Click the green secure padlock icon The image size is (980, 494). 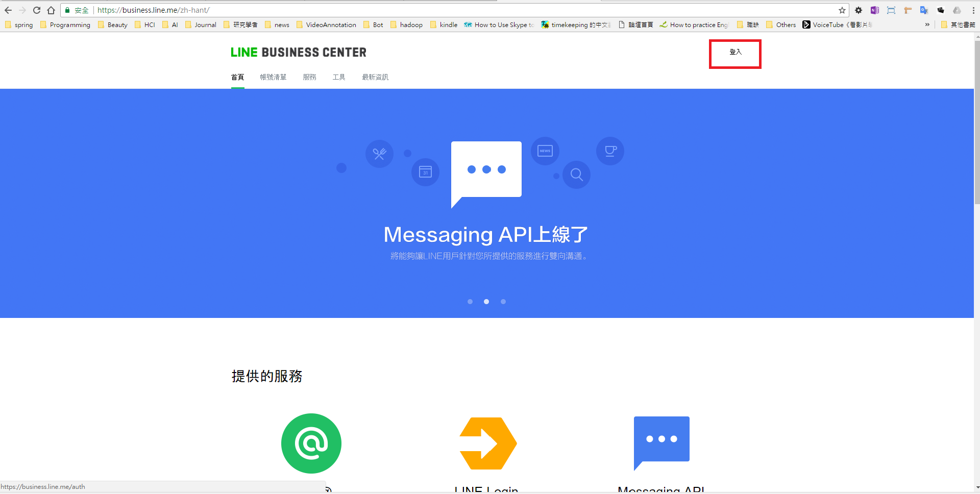(67, 10)
